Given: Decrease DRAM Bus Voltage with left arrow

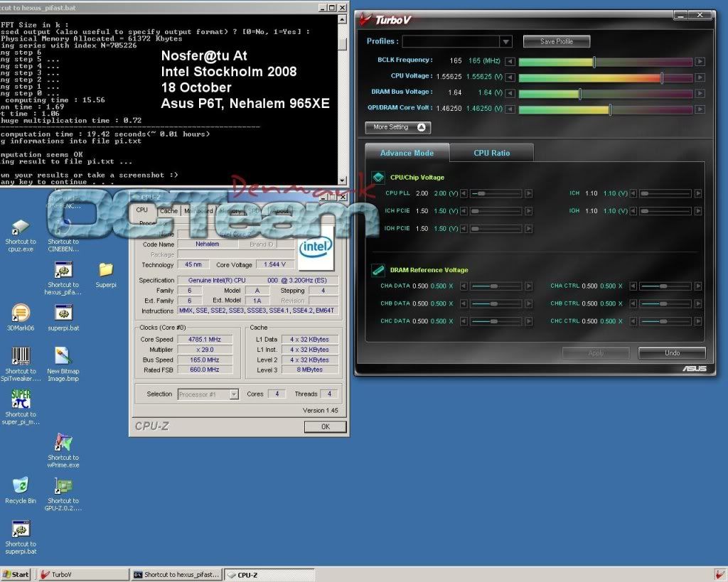Looking at the screenshot, I should [510, 93].
